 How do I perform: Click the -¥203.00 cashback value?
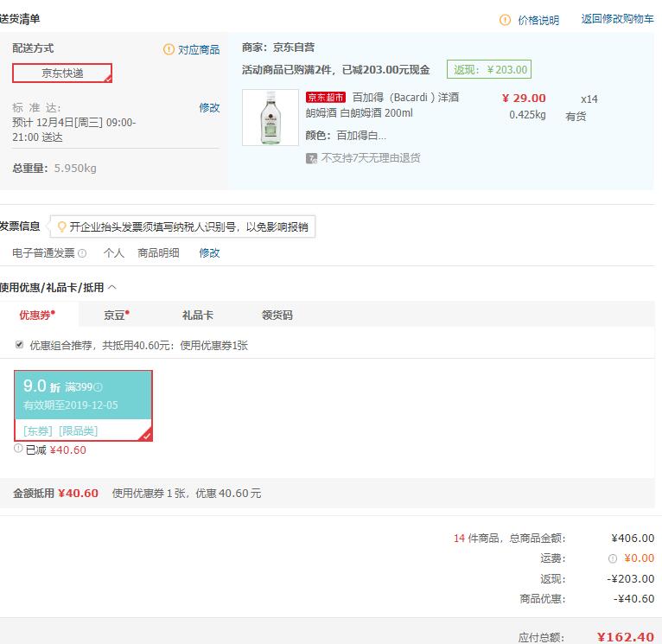tap(630, 578)
